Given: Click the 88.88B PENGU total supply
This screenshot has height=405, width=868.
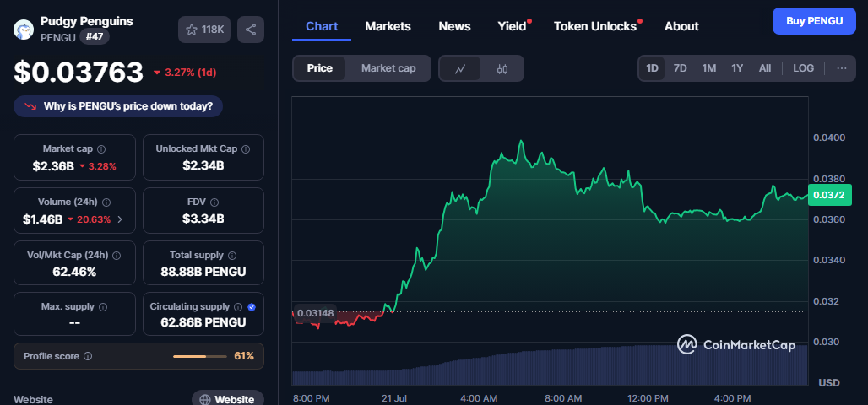Looking at the screenshot, I should coord(203,272).
